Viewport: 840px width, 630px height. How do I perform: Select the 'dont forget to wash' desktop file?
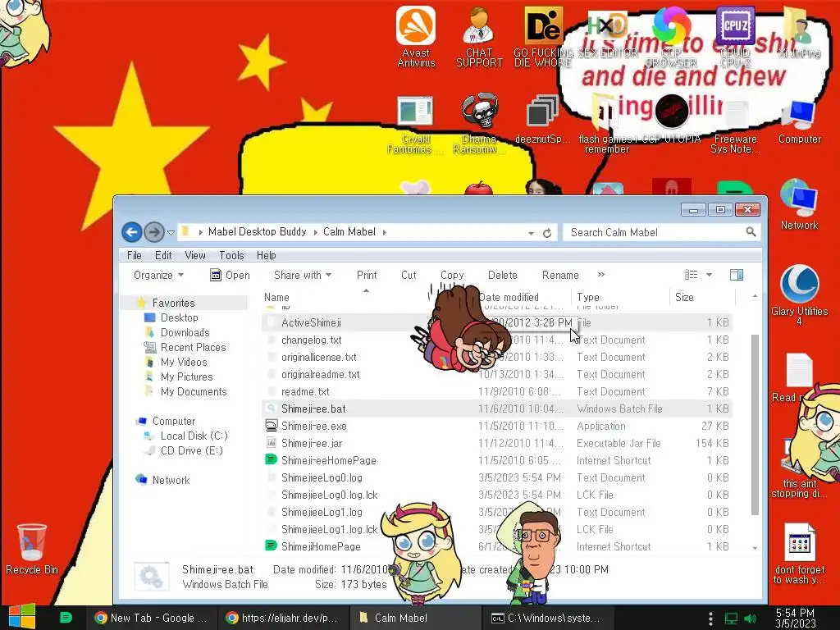[x=799, y=554]
